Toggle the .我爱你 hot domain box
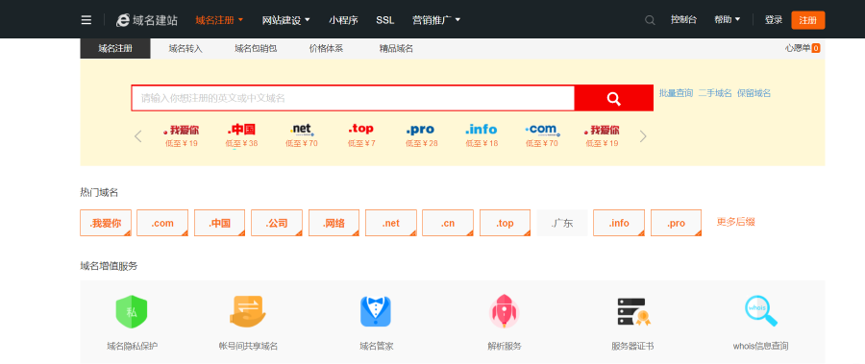Viewport: 865px width, 364px height. click(x=105, y=223)
